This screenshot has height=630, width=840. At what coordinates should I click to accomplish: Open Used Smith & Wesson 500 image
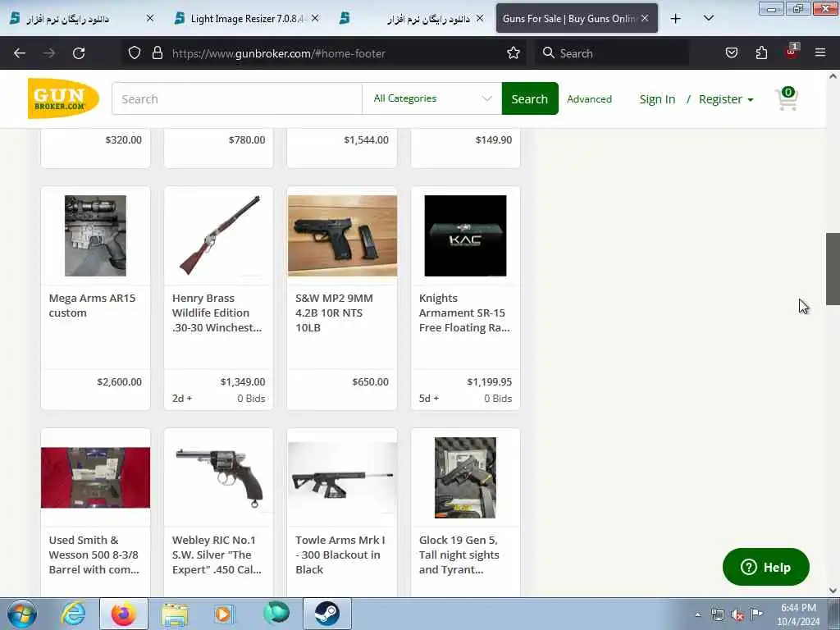point(95,478)
